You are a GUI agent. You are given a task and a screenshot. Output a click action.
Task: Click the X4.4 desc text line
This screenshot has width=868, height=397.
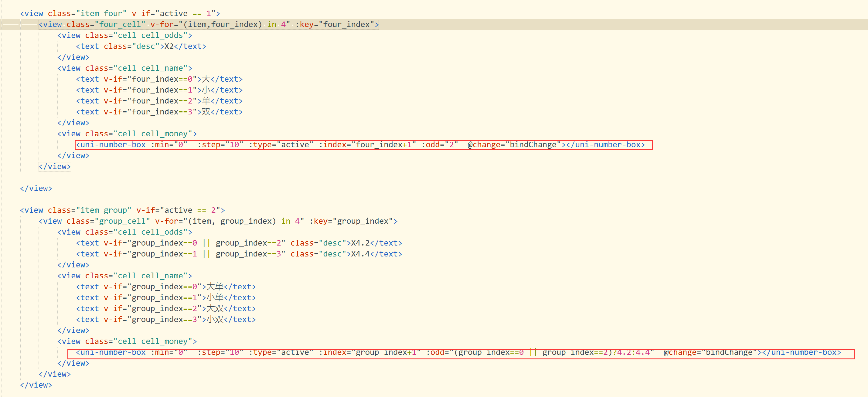(239, 254)
